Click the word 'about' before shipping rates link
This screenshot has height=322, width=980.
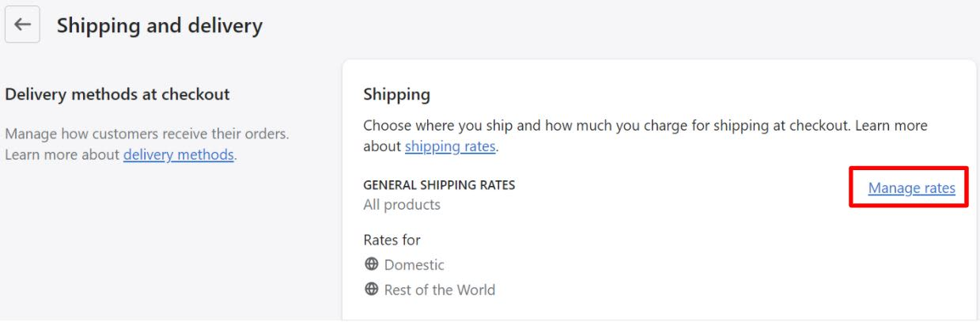[382, 146]
